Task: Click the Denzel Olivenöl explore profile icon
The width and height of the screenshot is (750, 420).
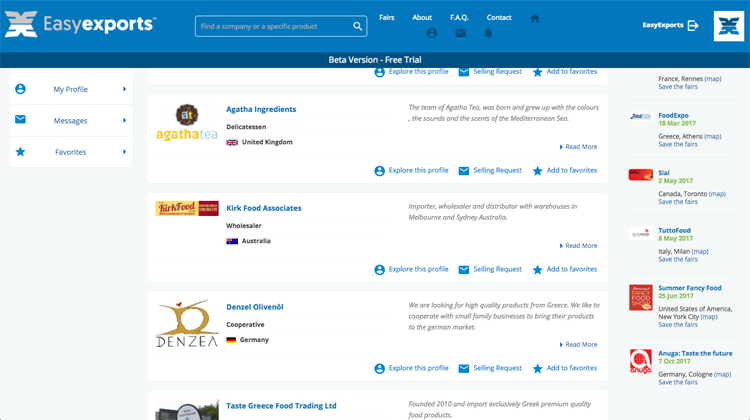Action: pyautogui.click(x=379, y=369)
